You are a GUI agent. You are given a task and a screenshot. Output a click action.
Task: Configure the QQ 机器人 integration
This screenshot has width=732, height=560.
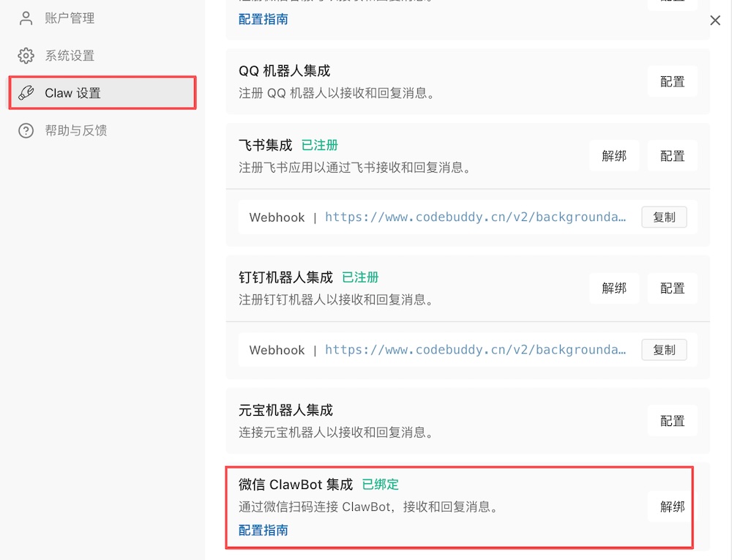pyautogui.click(x=671, y=81)
